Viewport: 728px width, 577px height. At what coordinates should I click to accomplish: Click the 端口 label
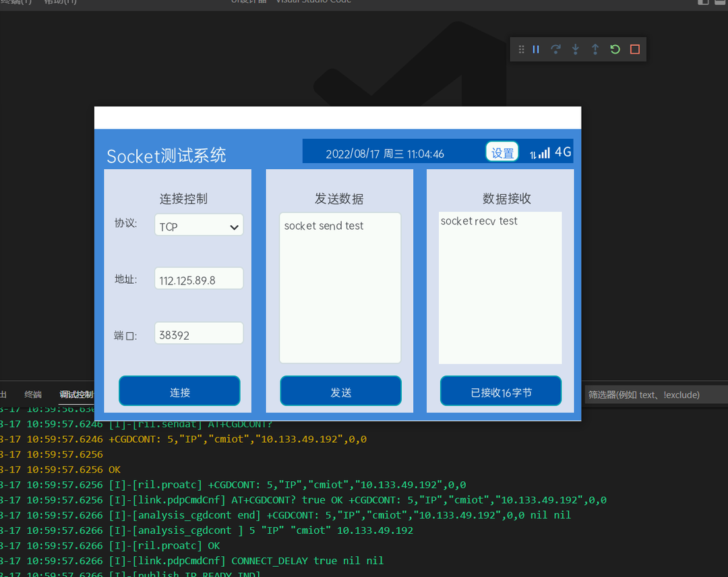[x=126, y=335]
